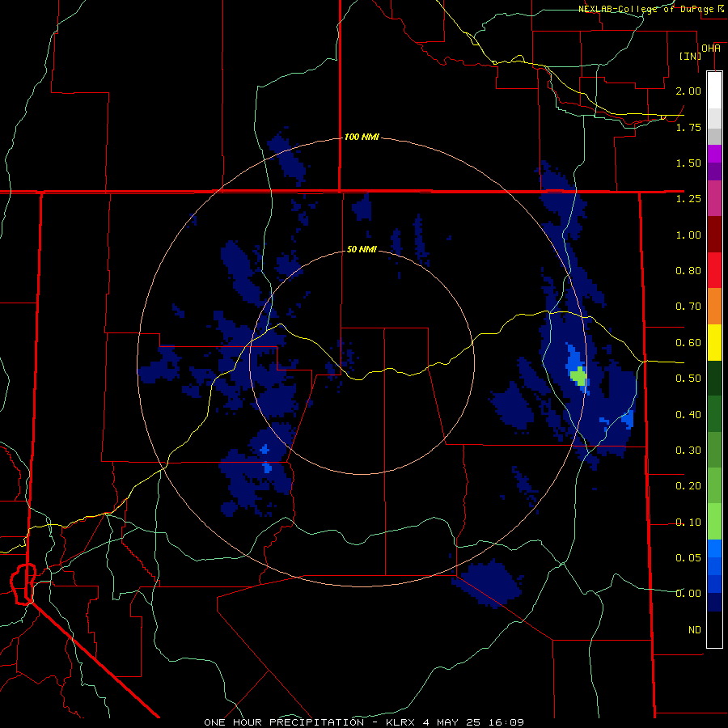This screenshot has width=728, height=728.
Task: Click the "50 NMI" range ring label
Action: [x=362, y=249]
